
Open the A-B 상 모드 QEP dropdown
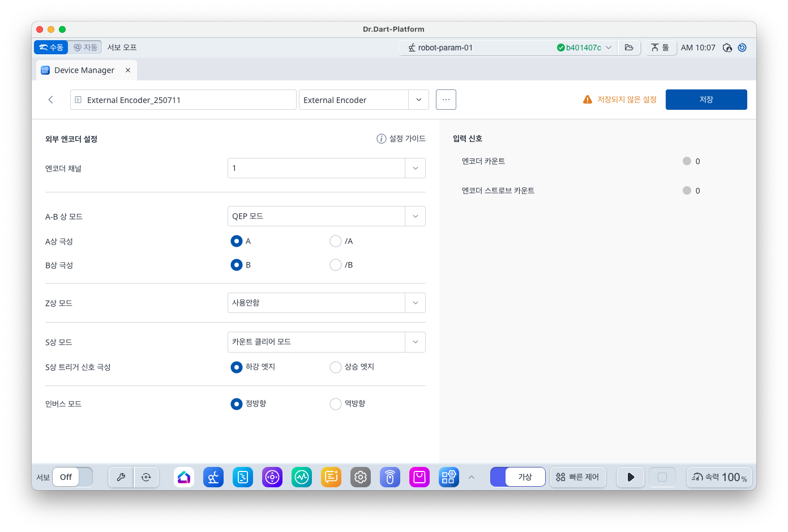415,216
